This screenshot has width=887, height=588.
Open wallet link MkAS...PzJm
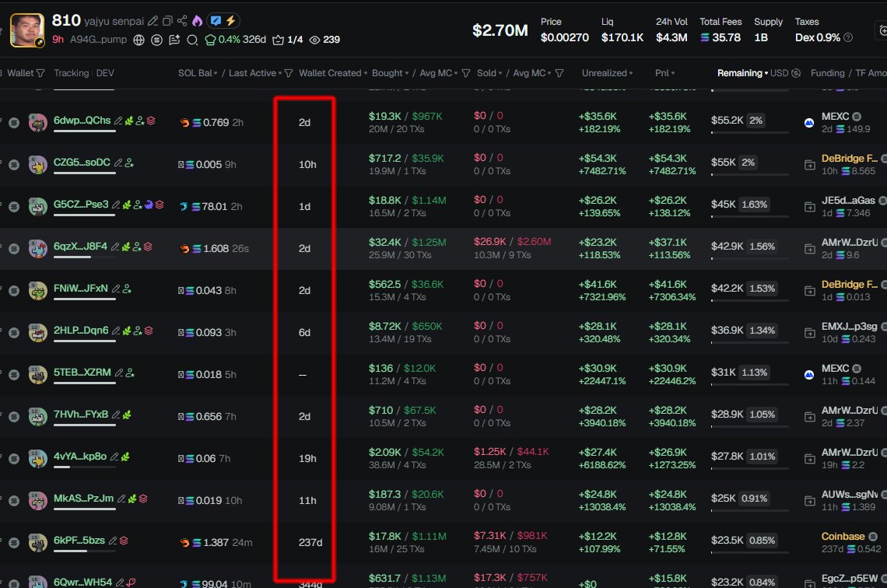83,498
